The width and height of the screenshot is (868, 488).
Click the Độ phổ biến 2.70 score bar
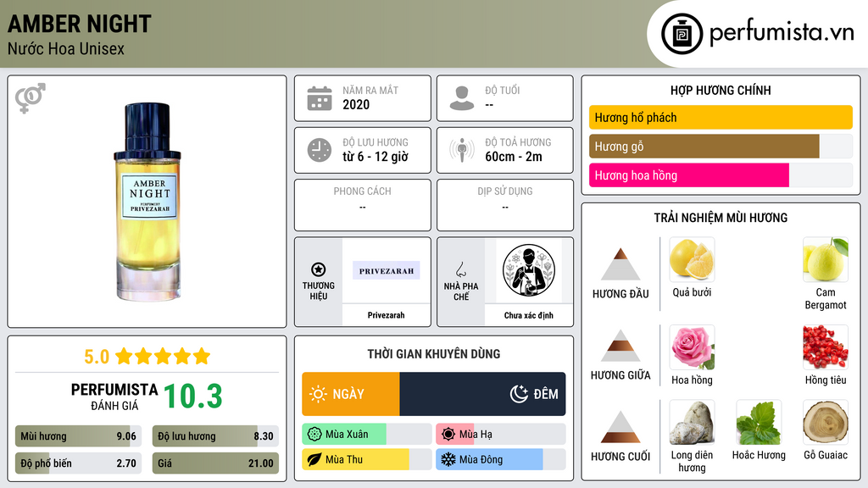pos(79,463)
